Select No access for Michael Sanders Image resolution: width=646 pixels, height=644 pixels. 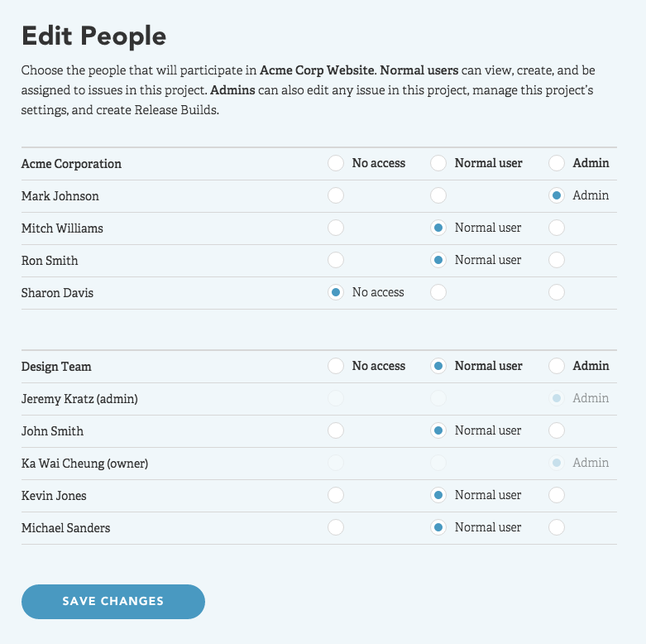[335, 527]
